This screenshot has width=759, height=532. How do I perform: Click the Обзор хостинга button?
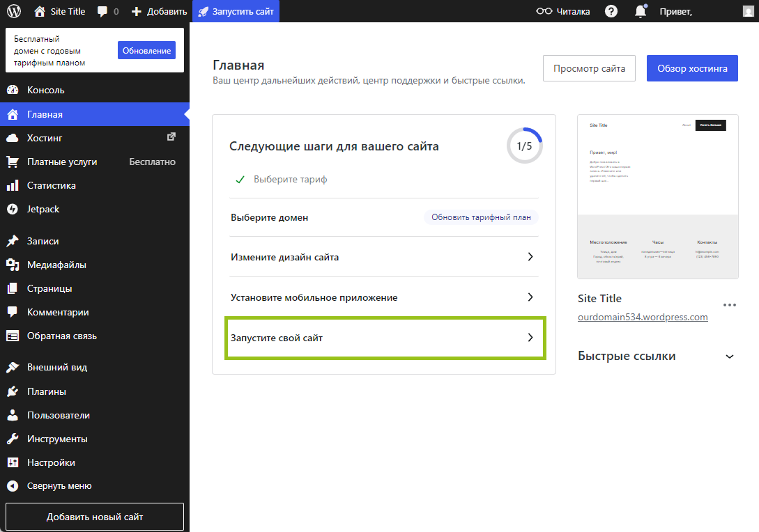692,68
